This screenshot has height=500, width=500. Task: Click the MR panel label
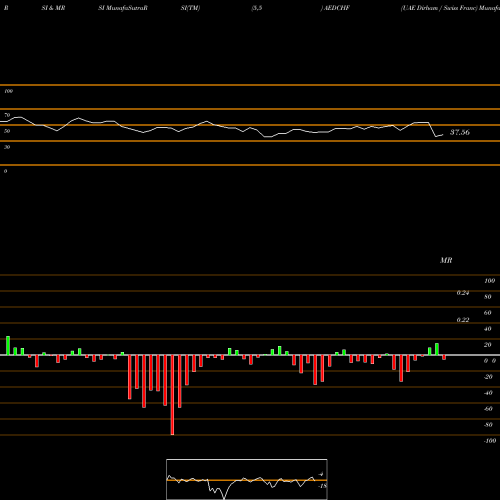click(x=446, y=260)
